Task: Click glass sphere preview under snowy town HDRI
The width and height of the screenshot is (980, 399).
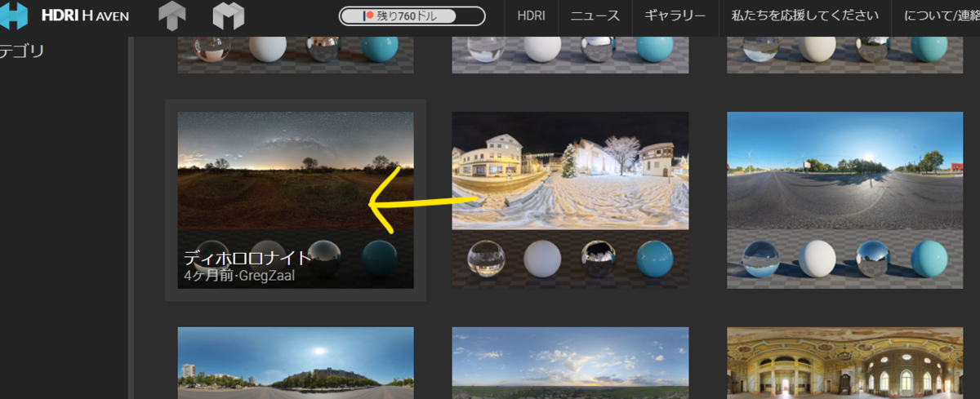Action: [487, 259]
